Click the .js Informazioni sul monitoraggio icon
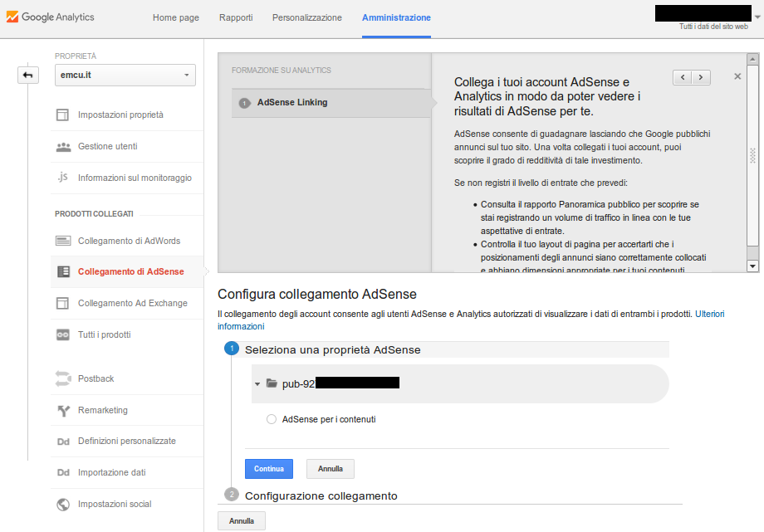This screenshot has height=532, width=764. point(62,178)
